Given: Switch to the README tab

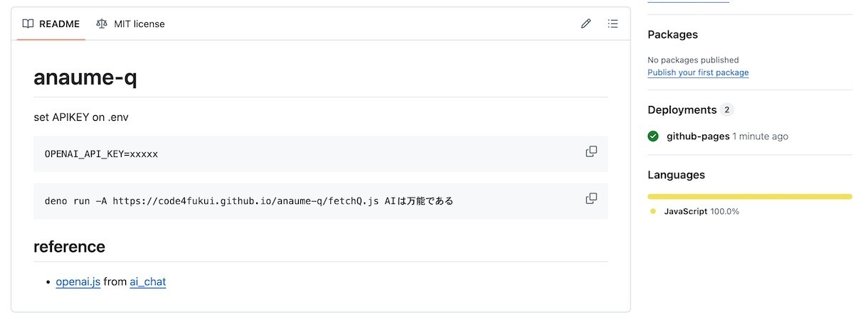Looking at the screenshot, I should tap(51, 23).
